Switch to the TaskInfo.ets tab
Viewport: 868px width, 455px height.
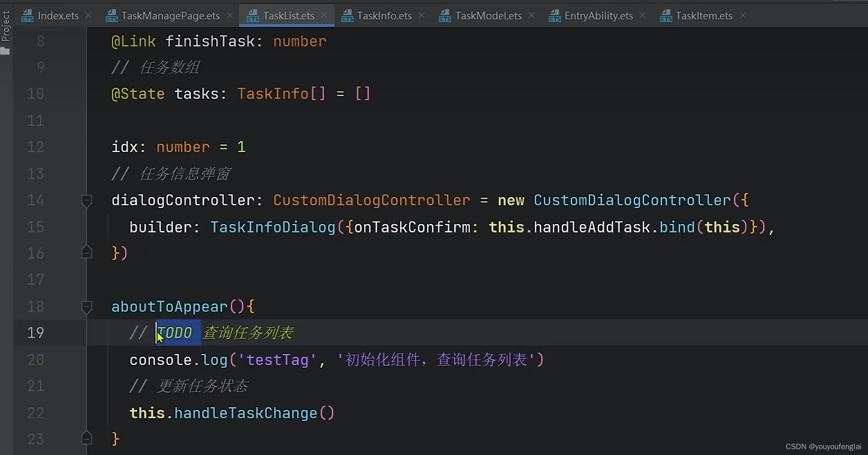384,16
